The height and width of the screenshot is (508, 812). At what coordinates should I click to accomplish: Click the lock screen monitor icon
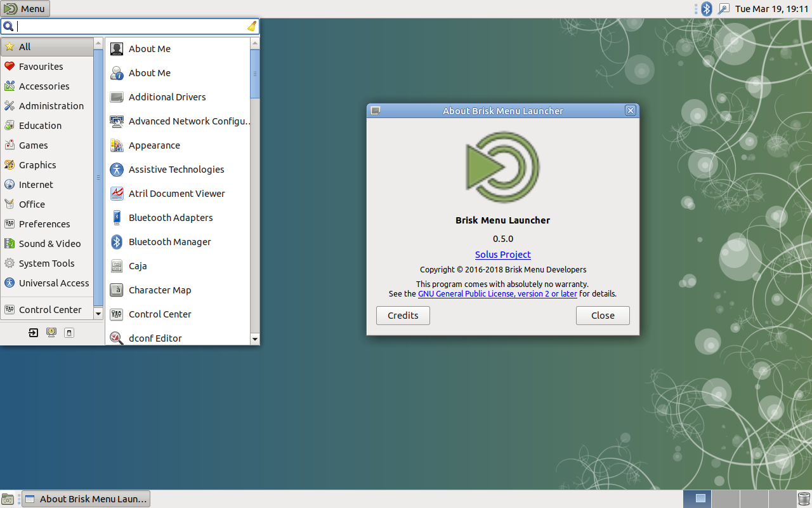51,333
